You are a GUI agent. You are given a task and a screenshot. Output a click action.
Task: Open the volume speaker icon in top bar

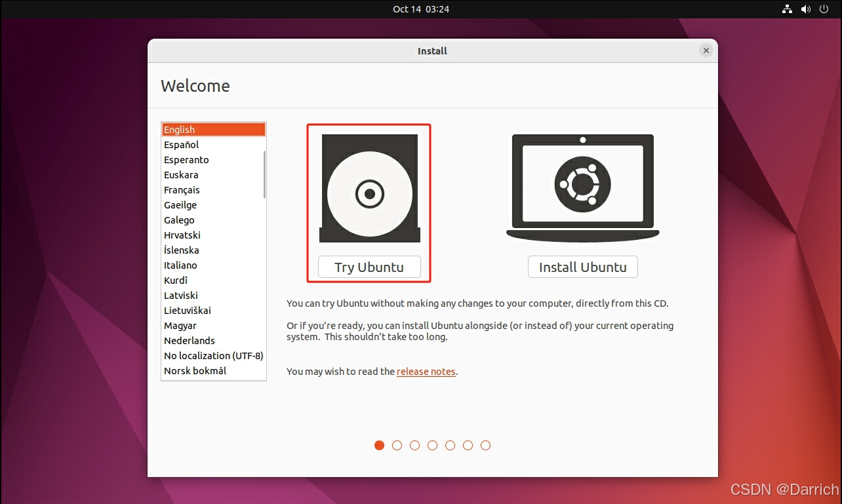point(806,9)
